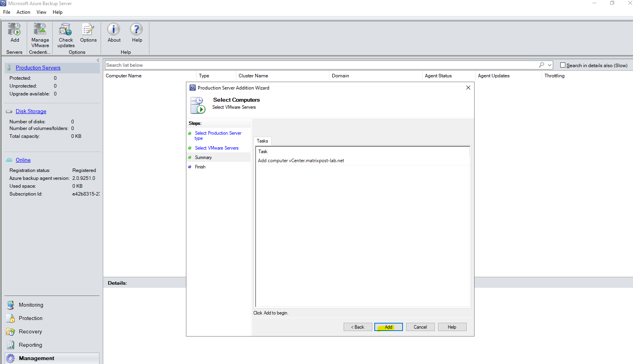The width and height of the screenshot is (633, 364).
Task: Click the Disk Storage drive icon
Action: tap(9, 112)
